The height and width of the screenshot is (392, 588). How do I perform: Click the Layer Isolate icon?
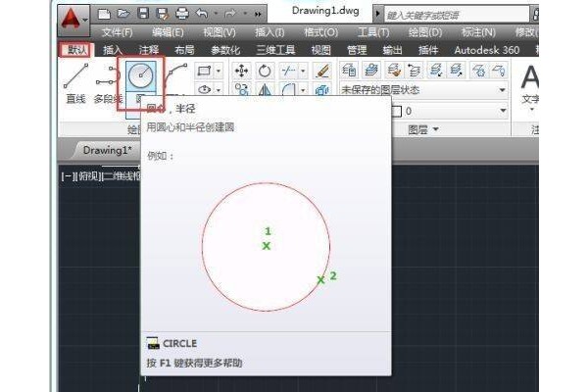(435, 71)
